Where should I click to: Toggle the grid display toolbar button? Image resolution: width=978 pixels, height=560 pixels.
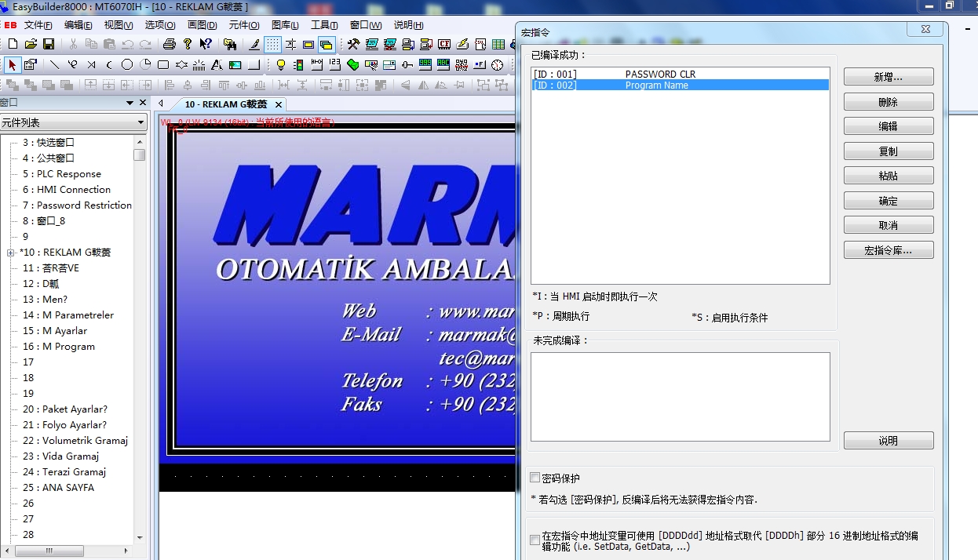tap(272, 44)
